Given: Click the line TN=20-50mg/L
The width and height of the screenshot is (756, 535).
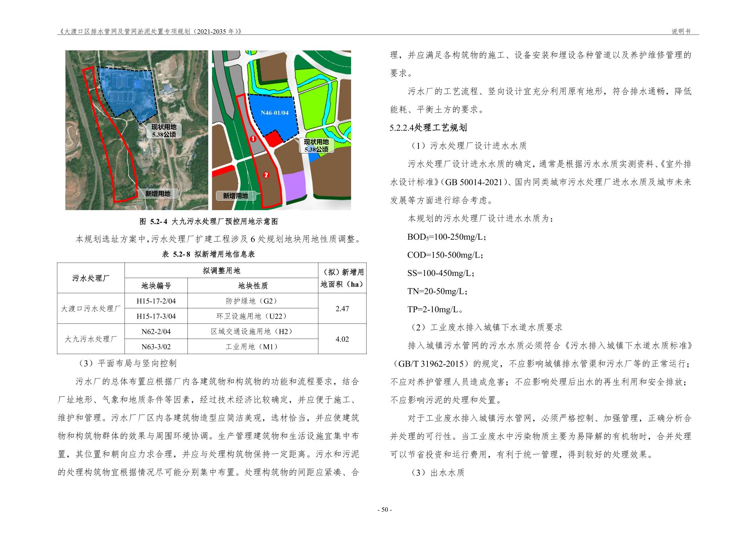Looking at the screenshot, I should click(x=438, y=291).
